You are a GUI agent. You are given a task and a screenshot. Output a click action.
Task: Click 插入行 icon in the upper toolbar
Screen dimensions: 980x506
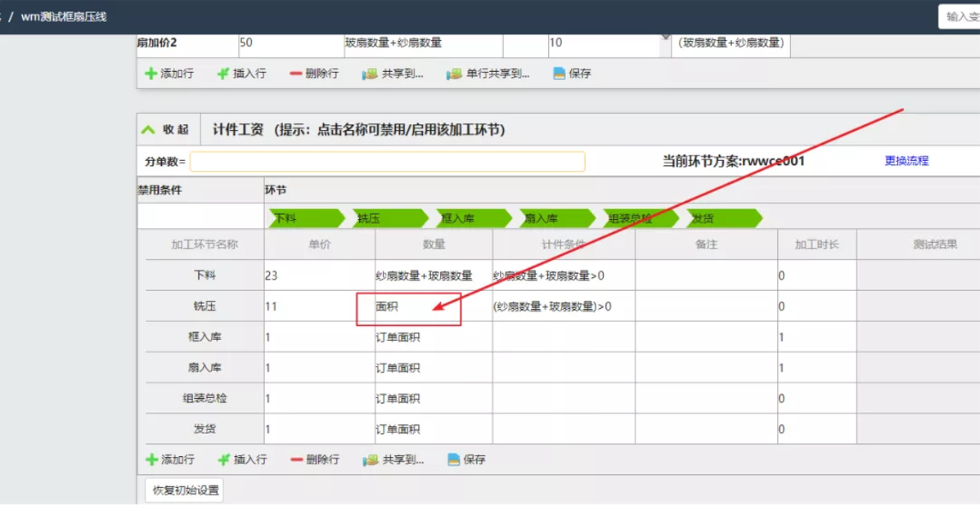(223, 74)
